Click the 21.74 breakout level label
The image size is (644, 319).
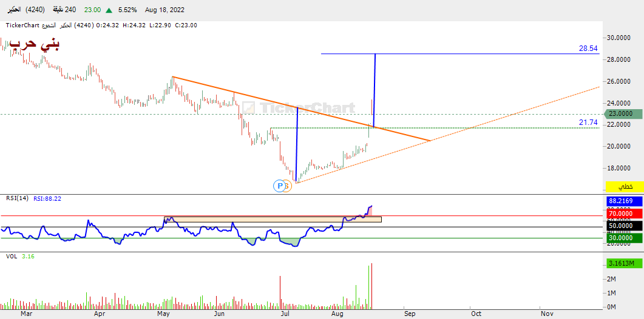(x=588, y=123)
